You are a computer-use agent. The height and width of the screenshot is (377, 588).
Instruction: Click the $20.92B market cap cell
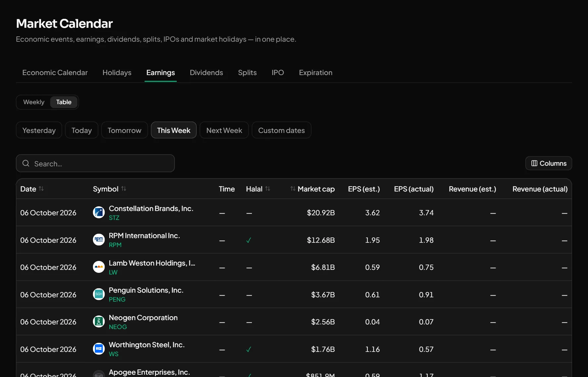tap(320, 213)
